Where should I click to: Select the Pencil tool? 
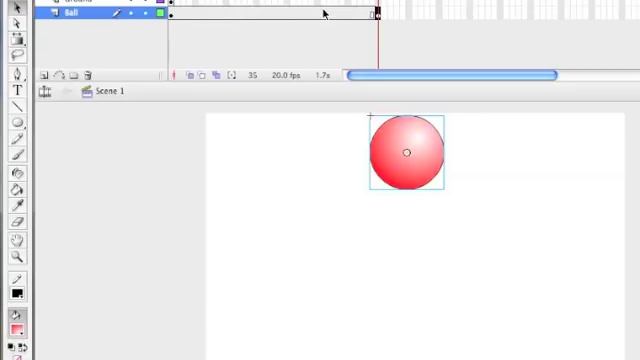[17, 139]
